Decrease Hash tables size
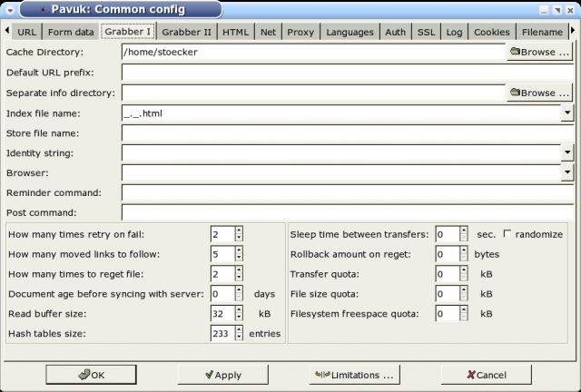The image size is (581, 392). (x=239, y=338)
